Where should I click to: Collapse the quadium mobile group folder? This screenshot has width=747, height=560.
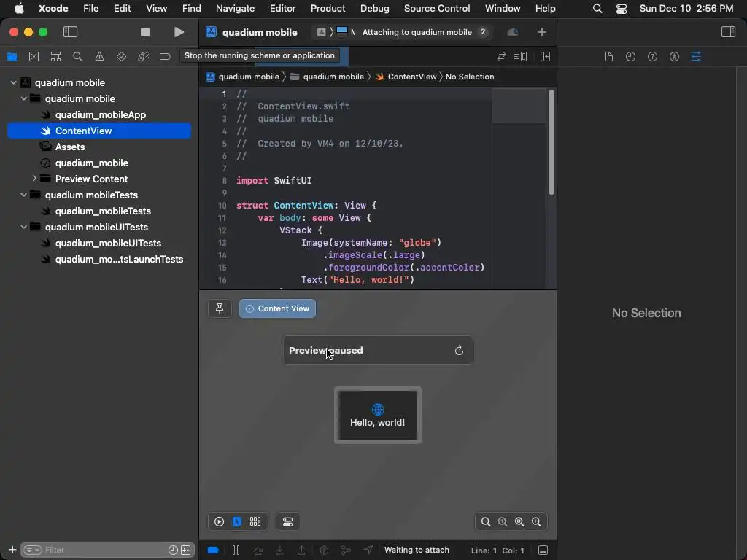click(x=24, y=98)
